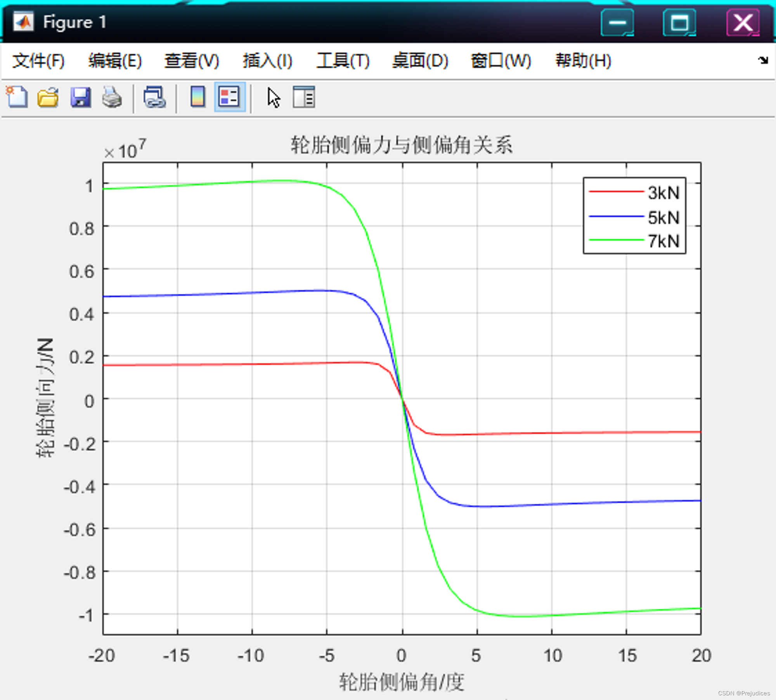
Task: Open the 帮助(H) menu
Action: tap(583, 61)
